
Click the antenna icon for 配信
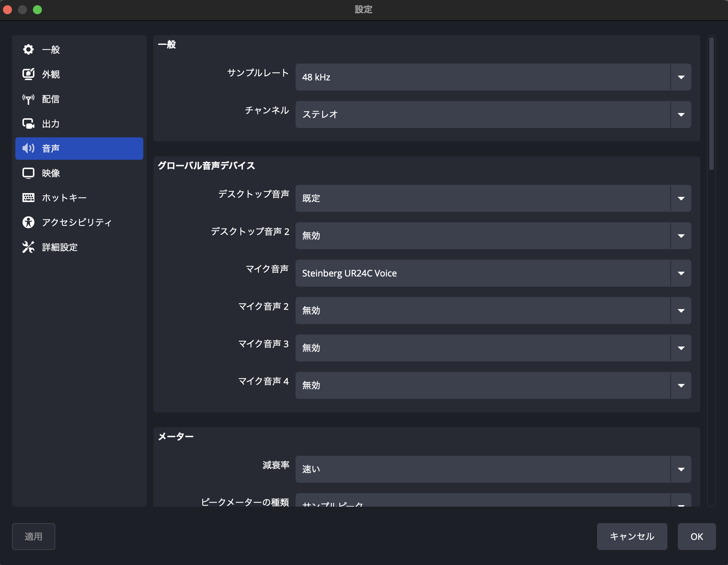point(28,99)
